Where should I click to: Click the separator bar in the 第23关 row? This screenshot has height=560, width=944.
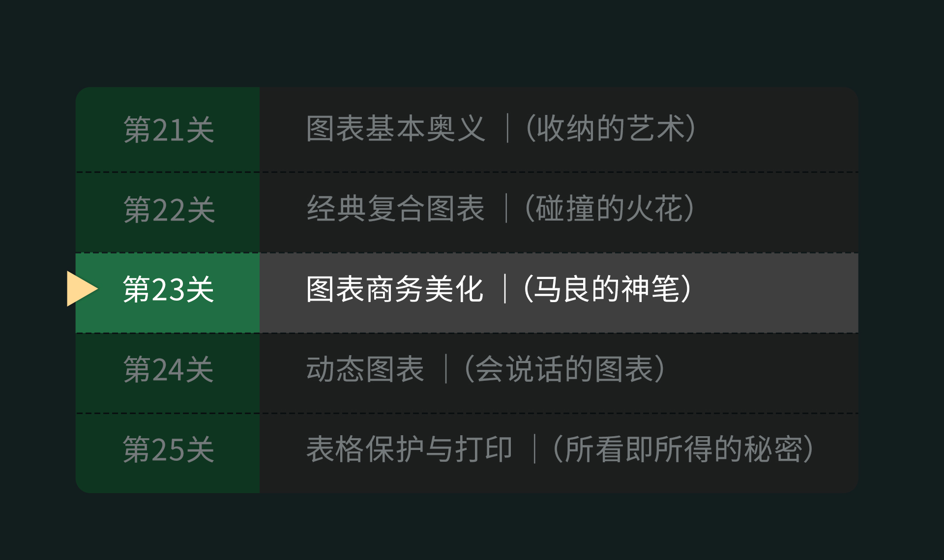click(x=505, y=289)
